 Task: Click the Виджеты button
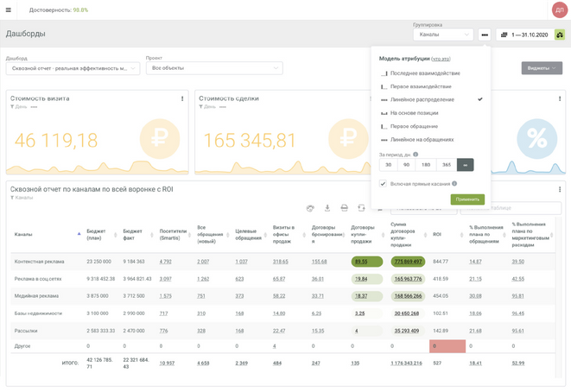point(542,67)
